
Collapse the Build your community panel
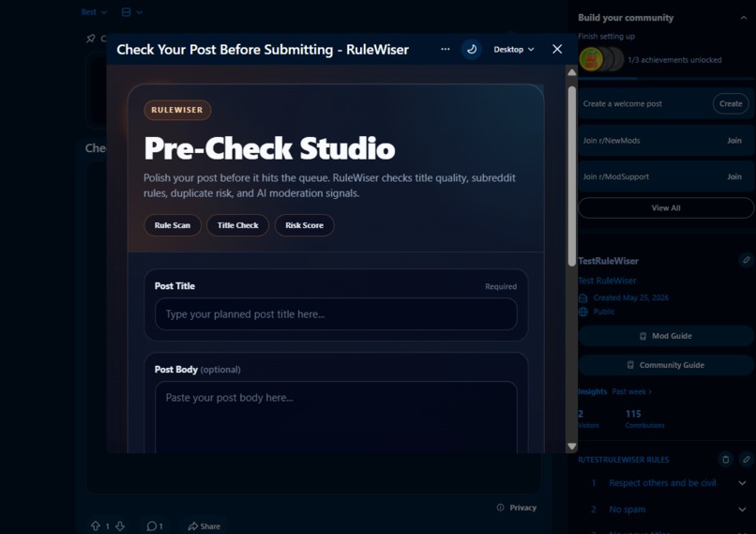click(744, 18)
